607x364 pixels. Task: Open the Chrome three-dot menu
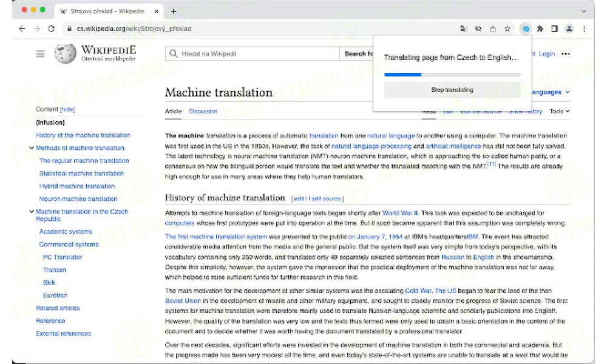coord(584,29)
